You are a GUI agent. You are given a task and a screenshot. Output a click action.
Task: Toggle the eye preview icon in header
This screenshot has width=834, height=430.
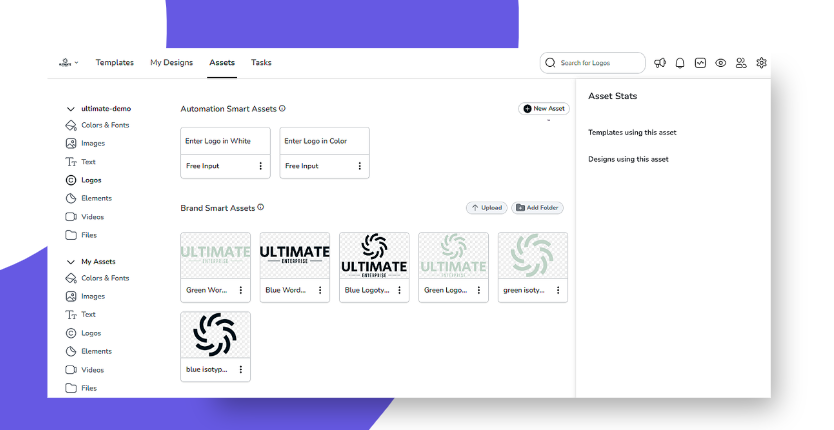click(721, 63)
